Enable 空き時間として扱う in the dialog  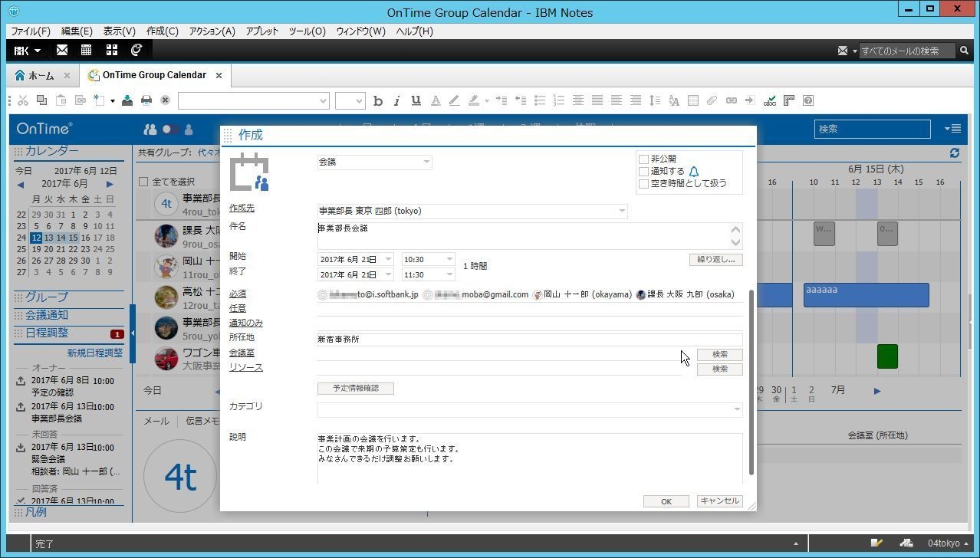click(643, 183)
